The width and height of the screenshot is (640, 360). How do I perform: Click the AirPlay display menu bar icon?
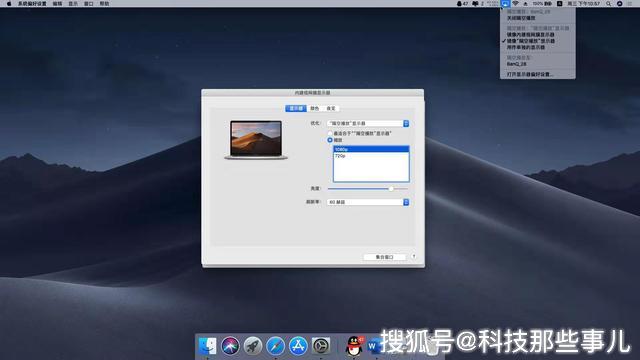tap(505, 3)
